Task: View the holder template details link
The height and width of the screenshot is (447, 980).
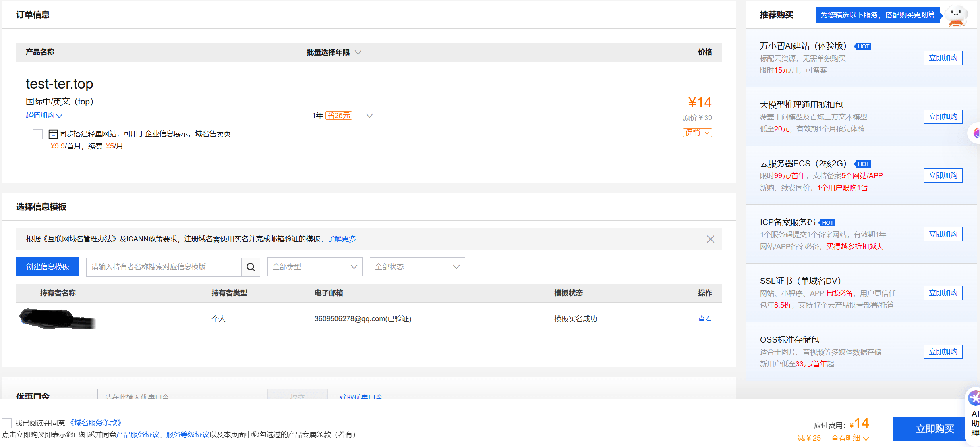Action: pyautogui.click(x=705, y=319)
